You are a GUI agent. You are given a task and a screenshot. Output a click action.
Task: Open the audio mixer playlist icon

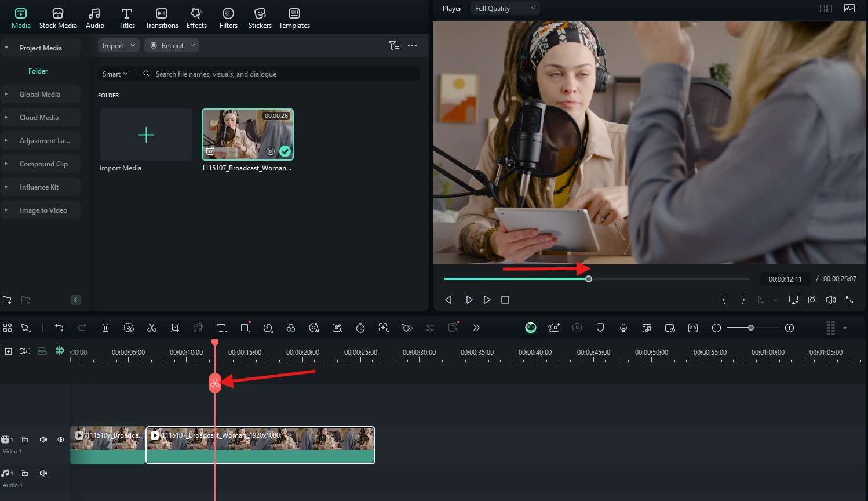click(647, 328)
